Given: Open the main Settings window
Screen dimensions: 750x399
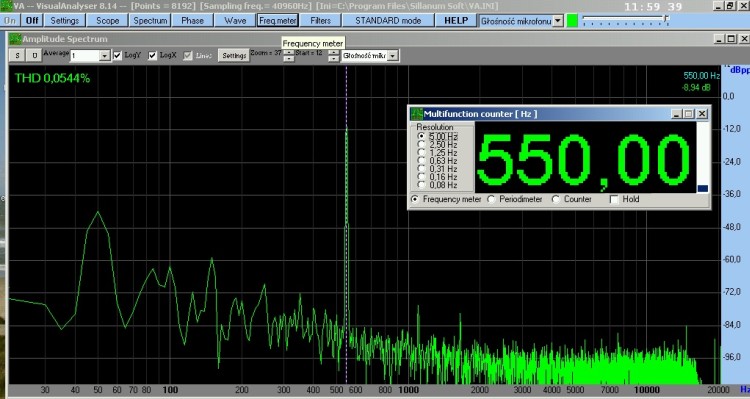Looking at the screenshot, I should [x=65, y=21].
